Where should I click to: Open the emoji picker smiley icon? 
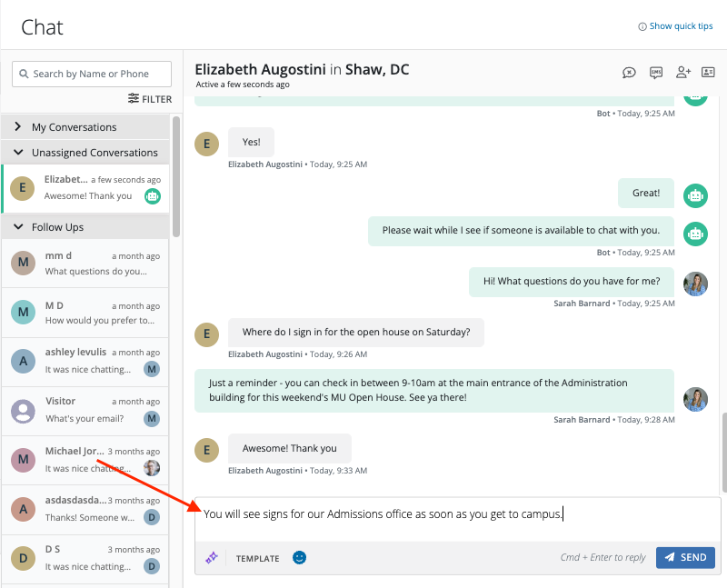tap(299, 558)
